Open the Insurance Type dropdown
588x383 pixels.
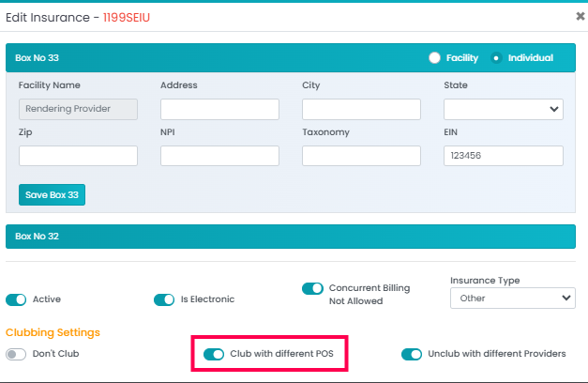pyautogui.click(x=512, y=298)
